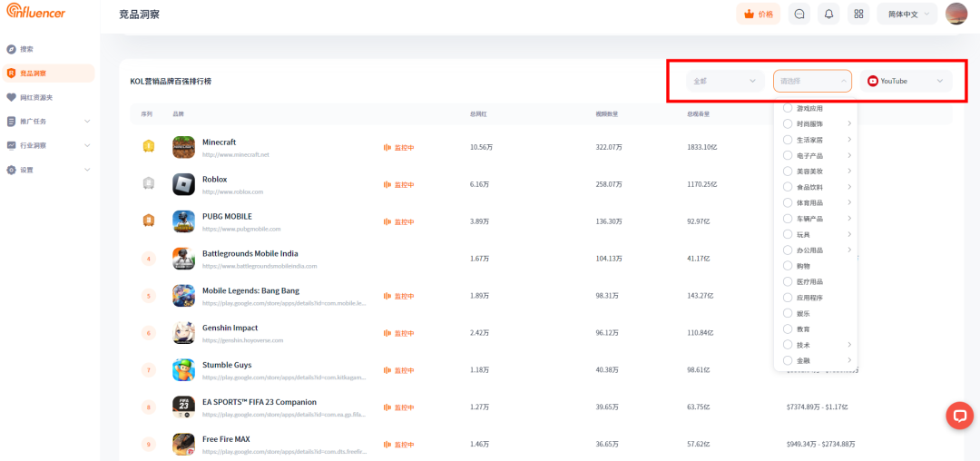Image resolution: width=980 pixels, height=461 pixels.
Task: Open the apps grid icon
Action: 858,14
